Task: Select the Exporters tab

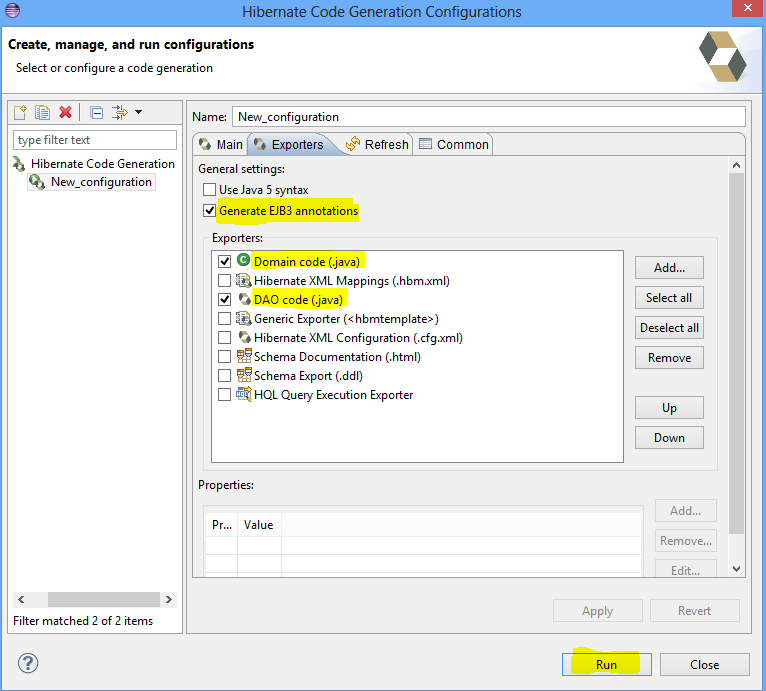Action: pyautogui.click(x=289, y=145)
